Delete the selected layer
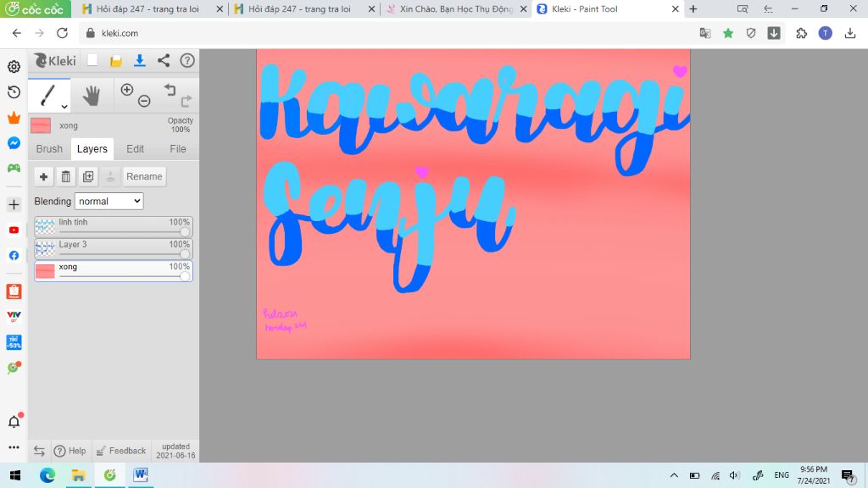868x488 pixels. pyautogui.click(x=66, y=176)
